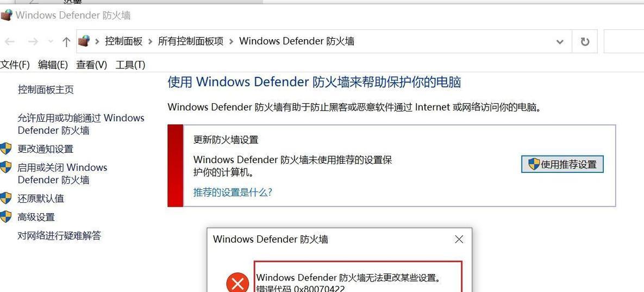This screenshot has height=292, width=644.
Task: Expand the address bar history dropdown
Action: (559, 41)
